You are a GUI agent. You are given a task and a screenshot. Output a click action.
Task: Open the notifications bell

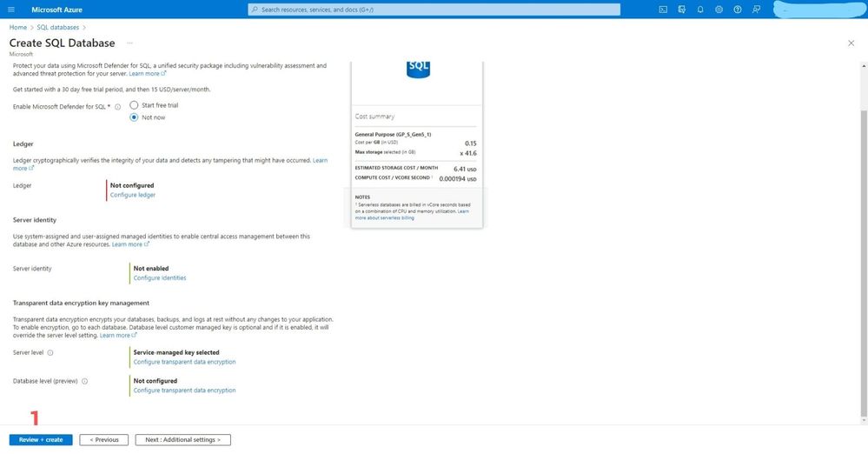point(700,10)
